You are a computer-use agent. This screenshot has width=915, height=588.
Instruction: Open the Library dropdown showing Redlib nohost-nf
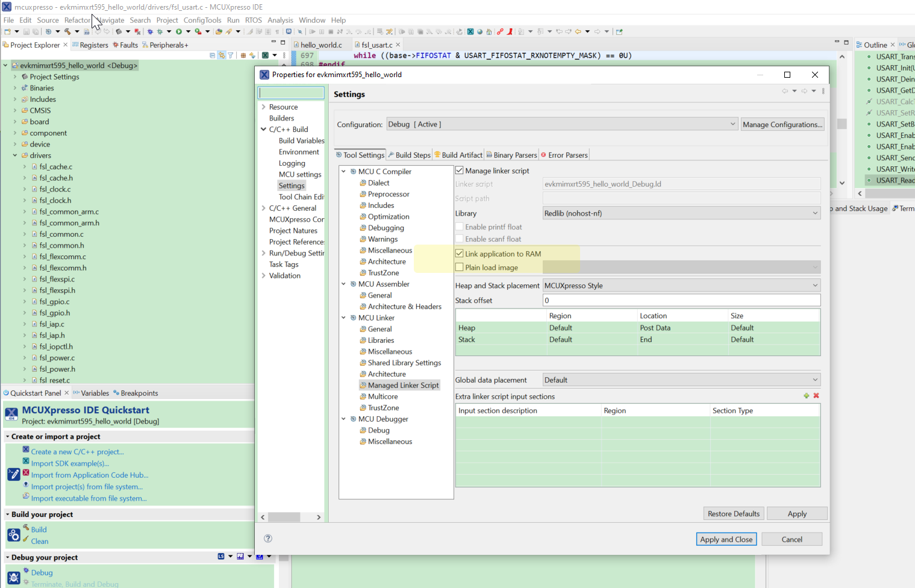816,213
